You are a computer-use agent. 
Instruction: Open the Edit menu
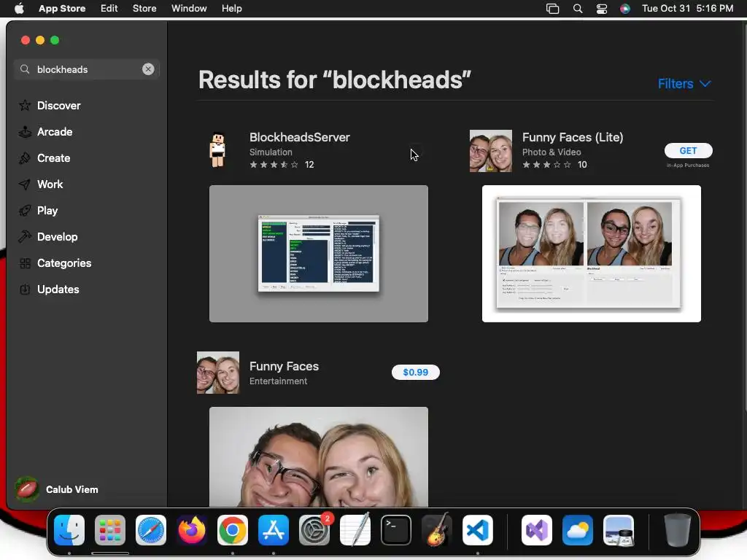pos(109,8)
